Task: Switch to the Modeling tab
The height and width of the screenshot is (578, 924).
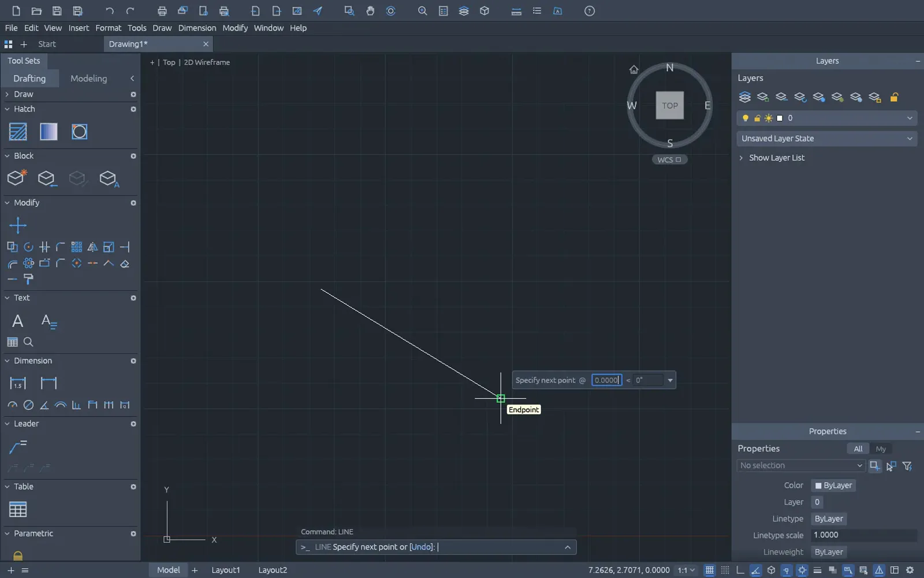Action: point(88,79)
